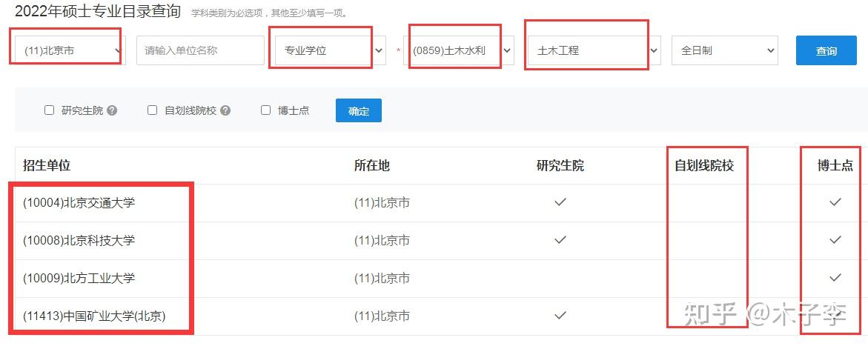Click 博士点 checkmark in 北方工业大学 row

[835, 278]
